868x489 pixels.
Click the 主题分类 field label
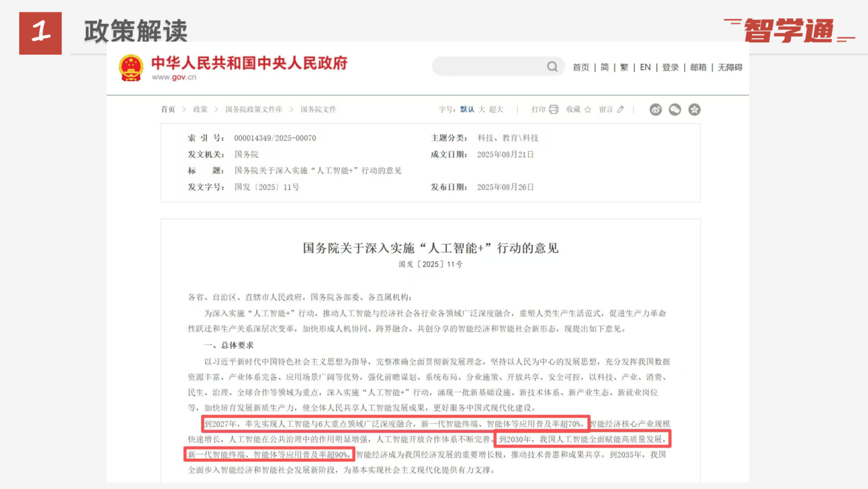449,138
